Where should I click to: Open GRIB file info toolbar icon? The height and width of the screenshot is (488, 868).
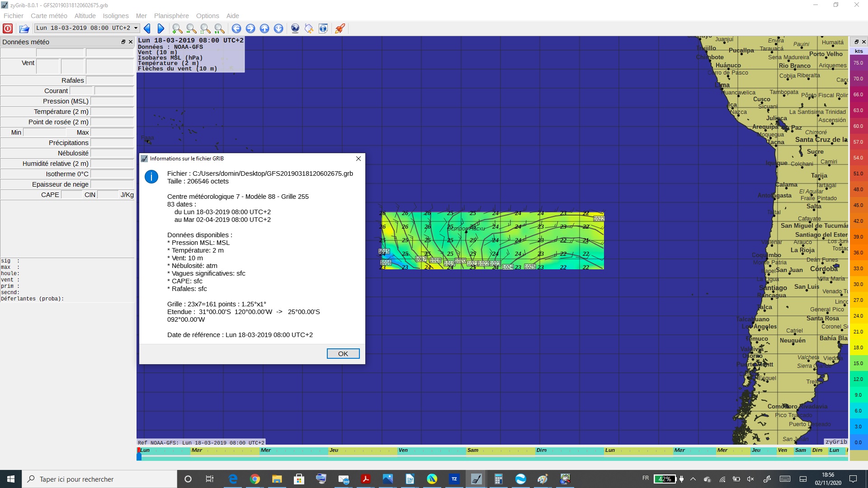(323, 28)
